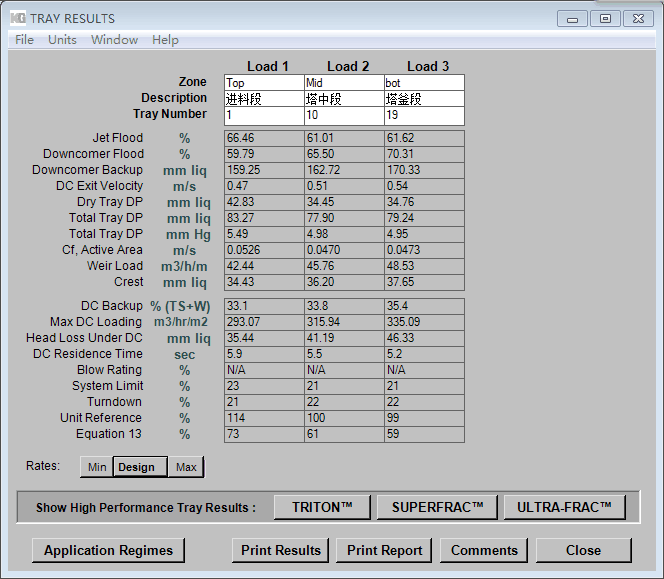Viewport: 664px width, 579px height.
Task: Show SUPERFRAC tray results
Action: click(x=437, y=507)
